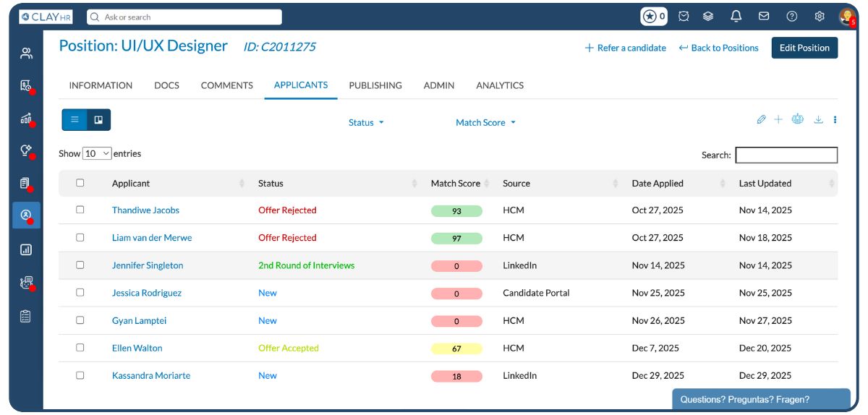Sort by Match Score column header
Viewport: 868px width, 415px height.
[x=460, y=184]
